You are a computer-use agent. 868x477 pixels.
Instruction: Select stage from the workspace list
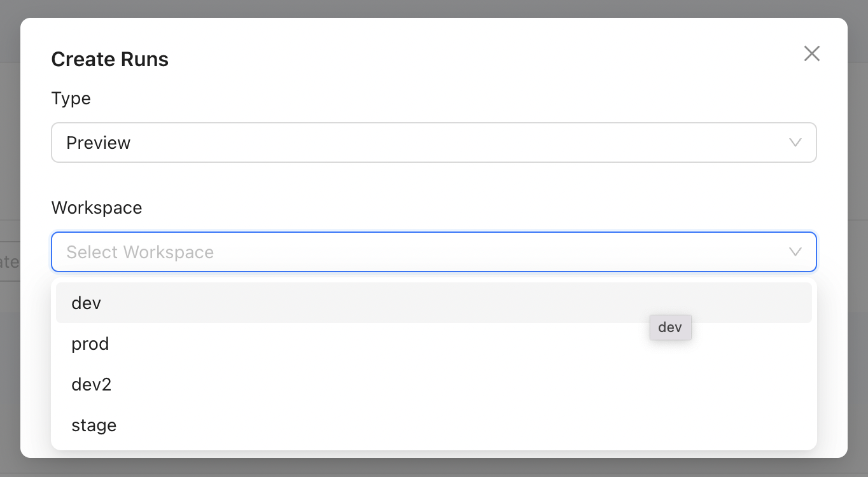(x=94, y=425)
